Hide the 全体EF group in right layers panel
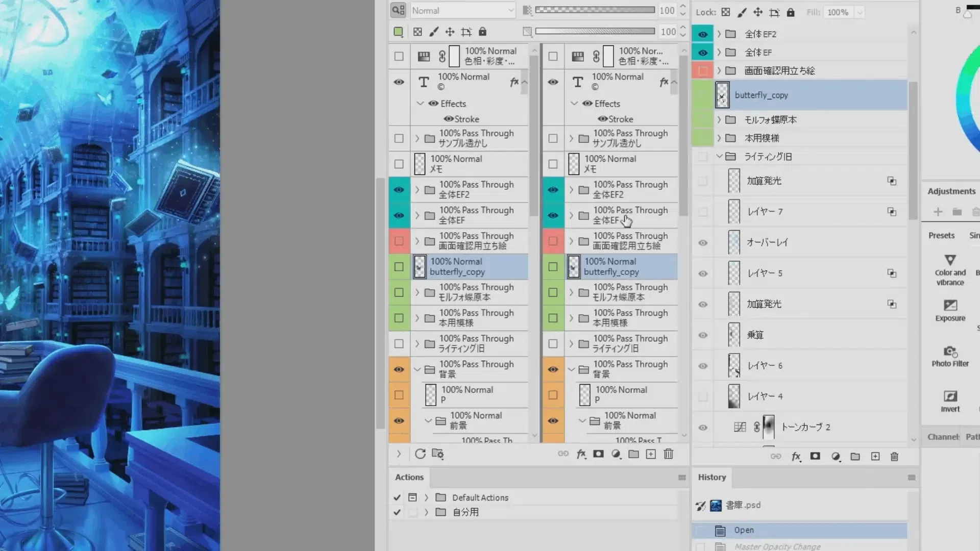Screen dimensions: 980x551 703,53
